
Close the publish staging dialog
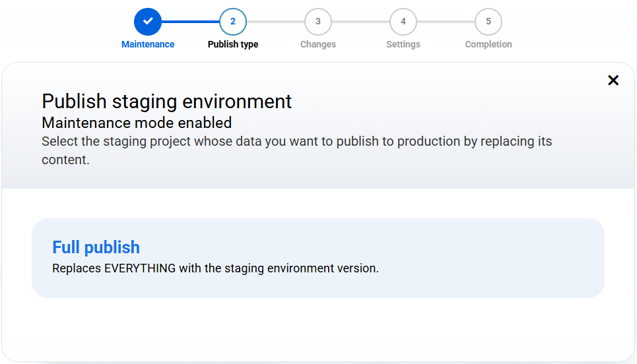(x=613, y=80)
